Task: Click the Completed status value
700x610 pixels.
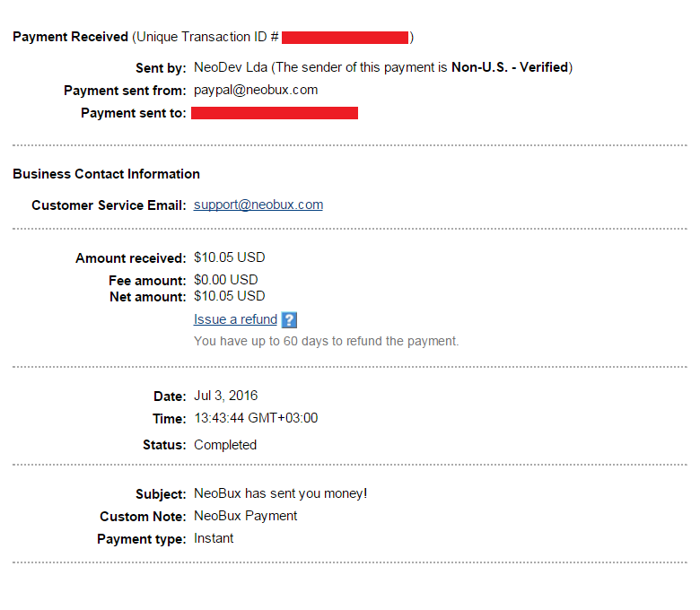Action: (225, 445)
